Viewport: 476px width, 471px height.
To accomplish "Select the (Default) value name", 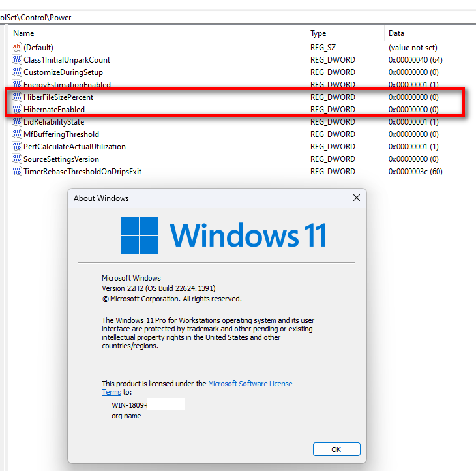I will pyautogui.click(x=38, y=48).
